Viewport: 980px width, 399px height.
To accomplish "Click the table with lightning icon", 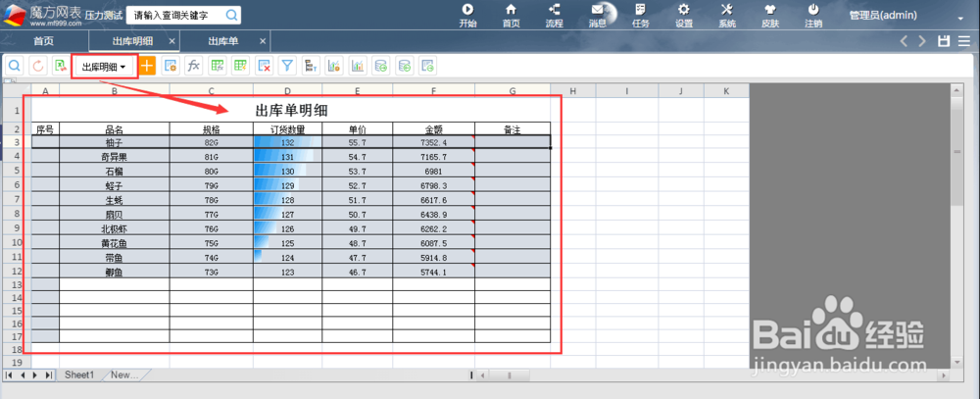I will point(241,66).
